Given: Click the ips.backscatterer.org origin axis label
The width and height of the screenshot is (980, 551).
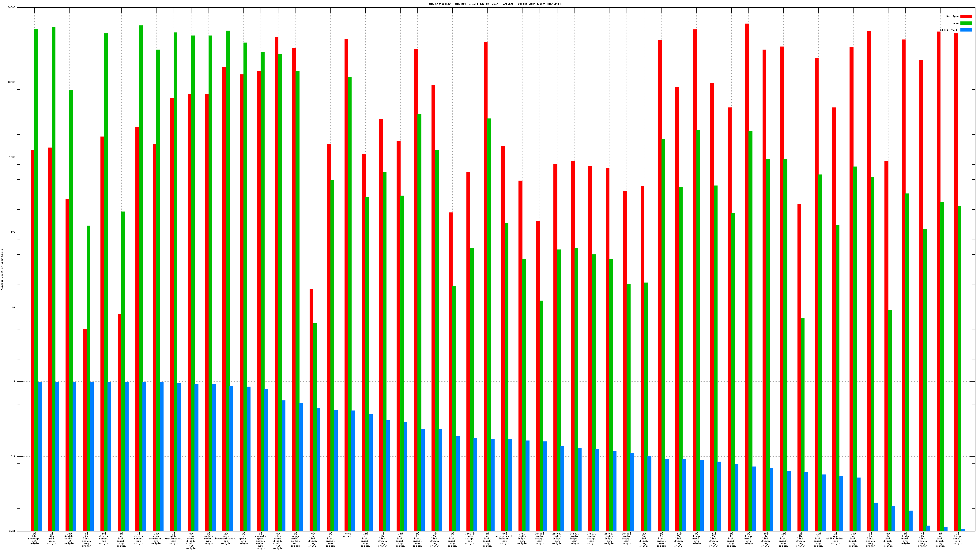Looking at the screenshot, I should pos(226,538).
